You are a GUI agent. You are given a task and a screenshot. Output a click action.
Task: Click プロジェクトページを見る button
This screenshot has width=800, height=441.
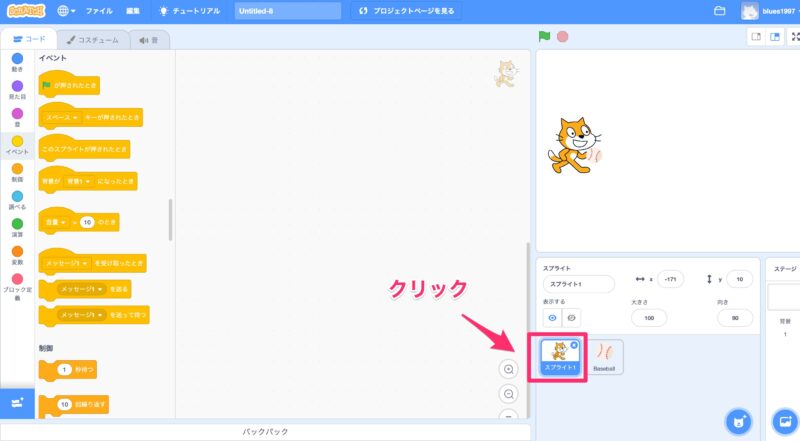(x=406, y=11)
